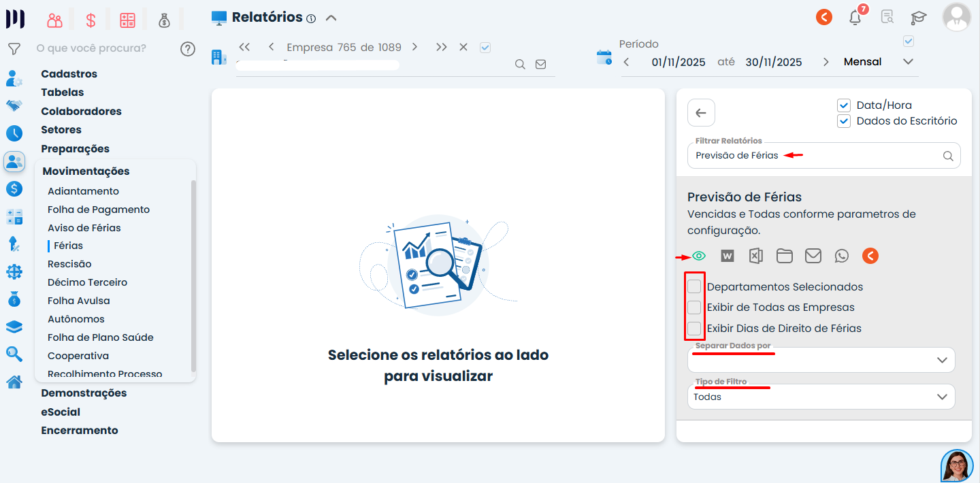Open the calculator module icon in top bar
This screenshot has height=483, width=980.
coord(127,20)
